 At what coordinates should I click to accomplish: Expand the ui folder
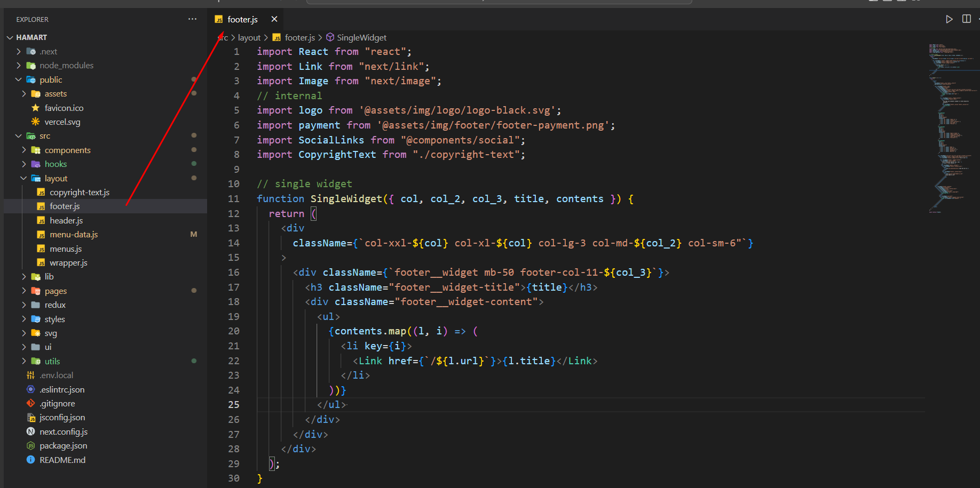(24, 347)
